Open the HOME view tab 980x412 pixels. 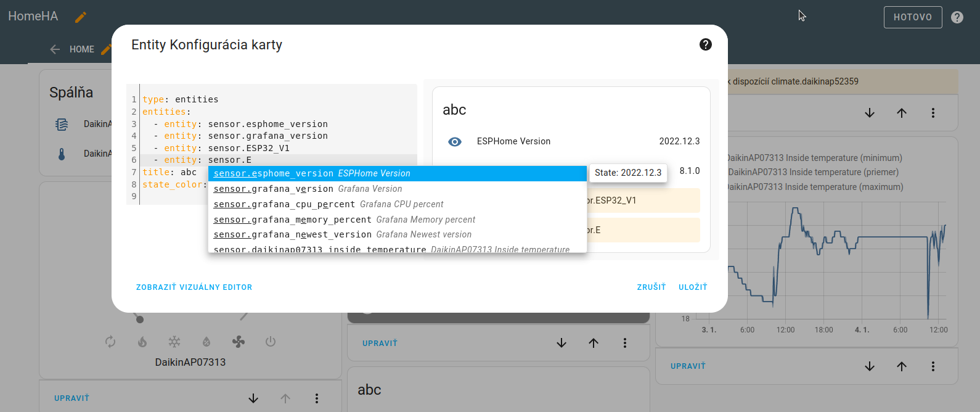coord(81,49)
